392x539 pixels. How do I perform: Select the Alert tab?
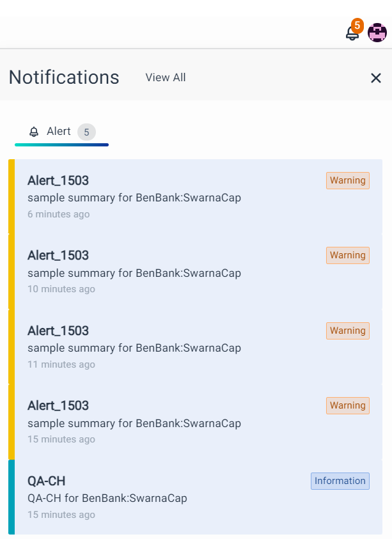(x=59, y=132)
